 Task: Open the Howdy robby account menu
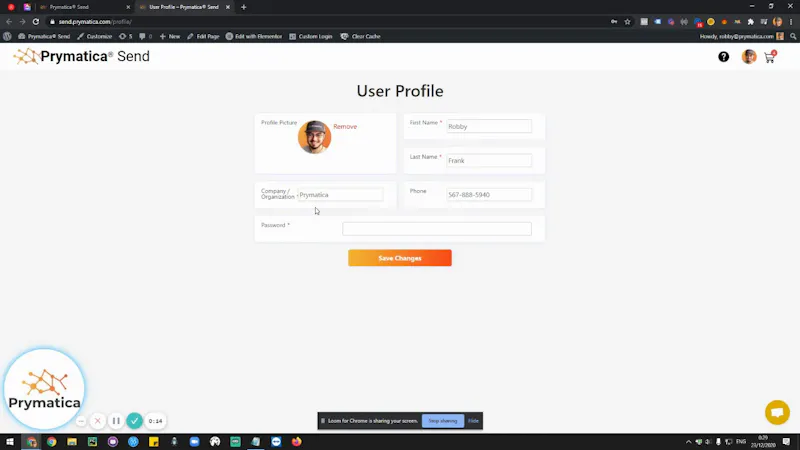(741, 36)
